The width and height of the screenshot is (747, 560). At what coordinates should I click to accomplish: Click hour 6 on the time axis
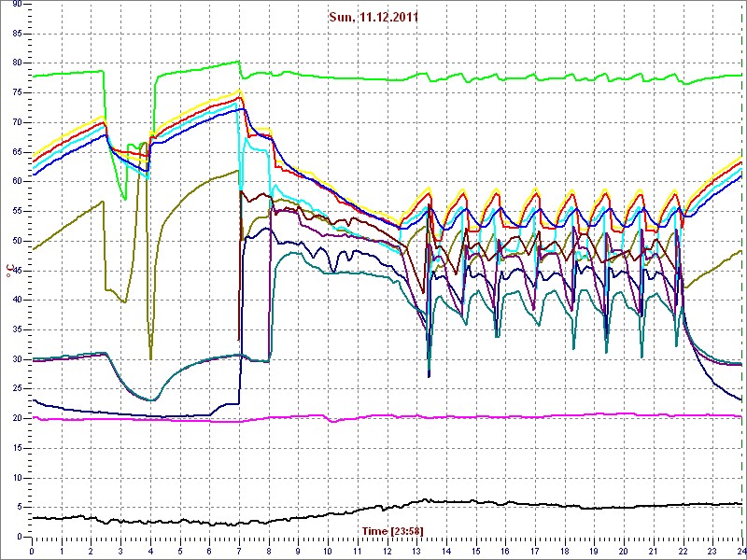[209, 551]
